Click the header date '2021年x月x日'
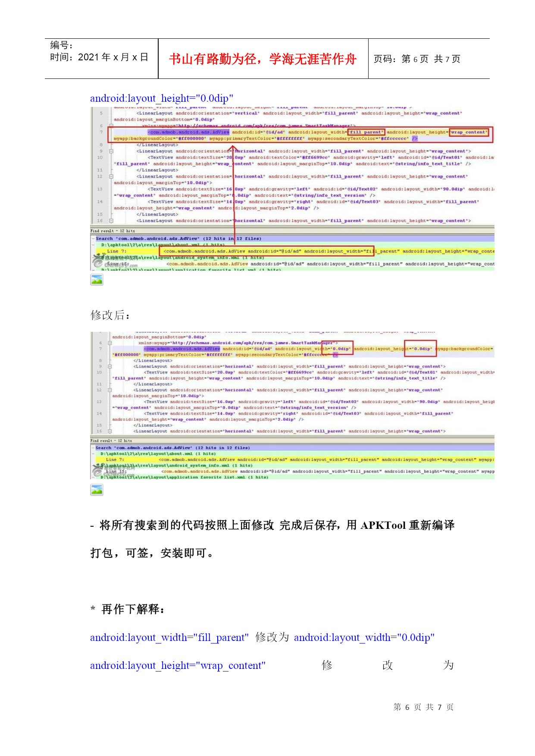This screenshot has height=756, width=535. [x=113, y=57]
